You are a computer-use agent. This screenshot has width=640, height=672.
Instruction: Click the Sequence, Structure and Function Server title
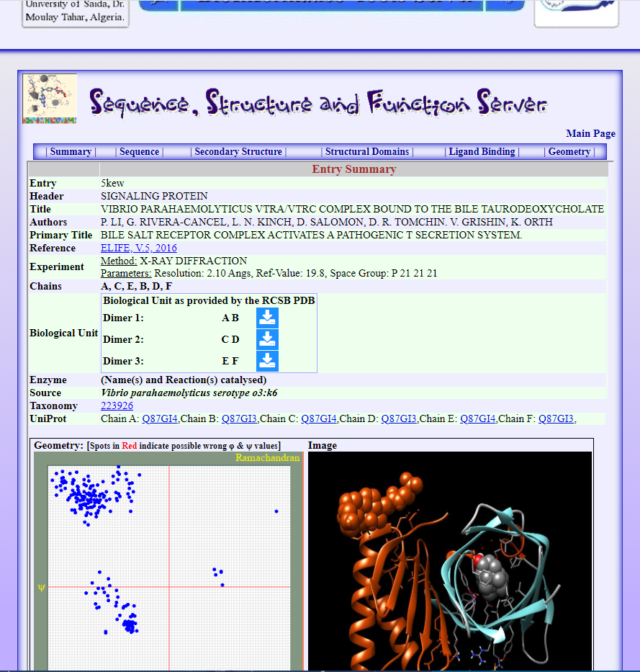318,103
